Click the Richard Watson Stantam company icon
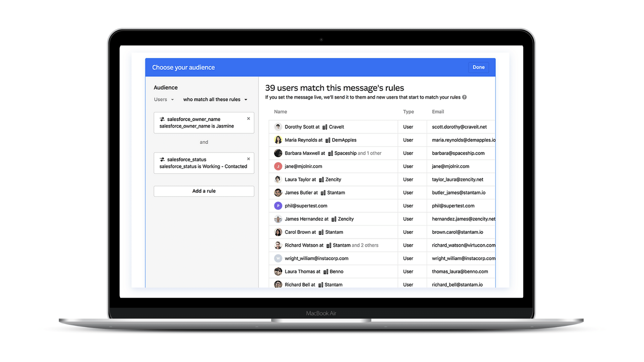The width and height of the screenshot is (644, 362). coord(329,245)
